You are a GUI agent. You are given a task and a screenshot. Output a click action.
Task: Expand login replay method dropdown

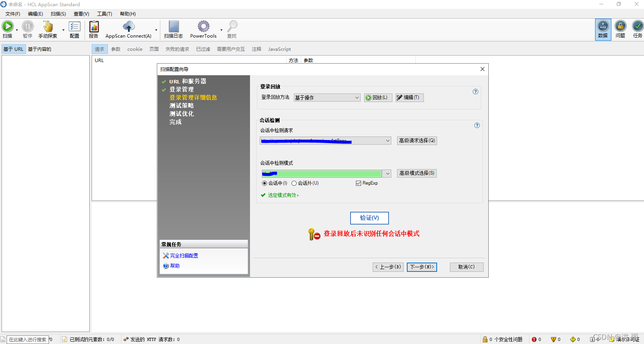tap(357, 98)
